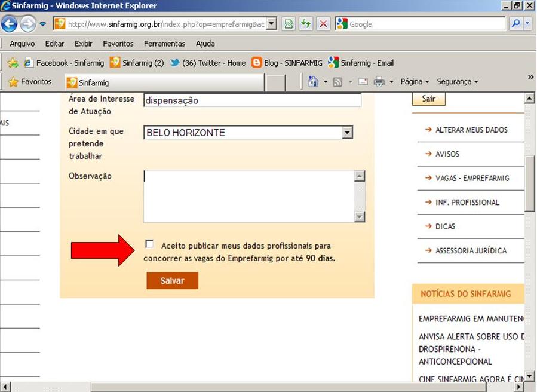
Task: Click the Print icon in command bar
Action: (379, 82)
